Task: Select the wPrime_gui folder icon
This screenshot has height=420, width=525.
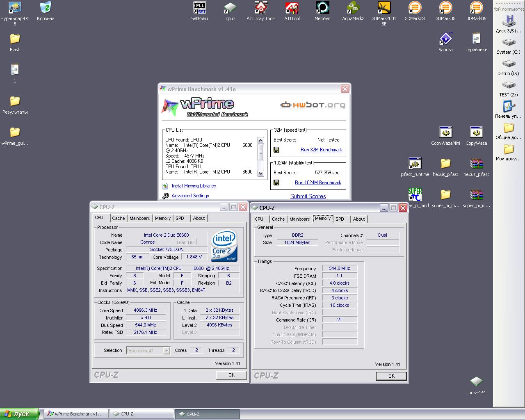Action: tap(15, 132)
